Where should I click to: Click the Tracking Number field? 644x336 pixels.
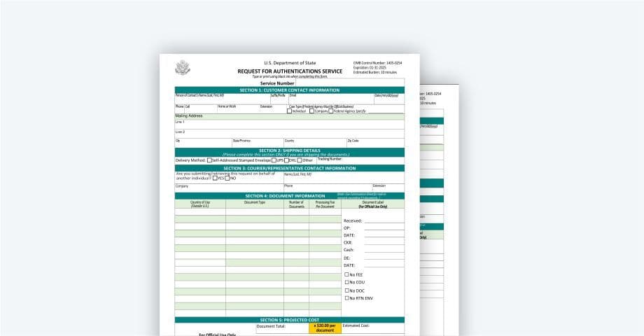click(x=360, y=160)
